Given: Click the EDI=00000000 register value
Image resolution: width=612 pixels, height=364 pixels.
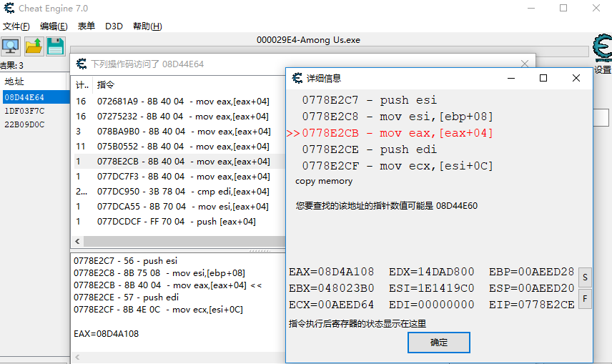Looking at the screenshot, I should 431,305.
